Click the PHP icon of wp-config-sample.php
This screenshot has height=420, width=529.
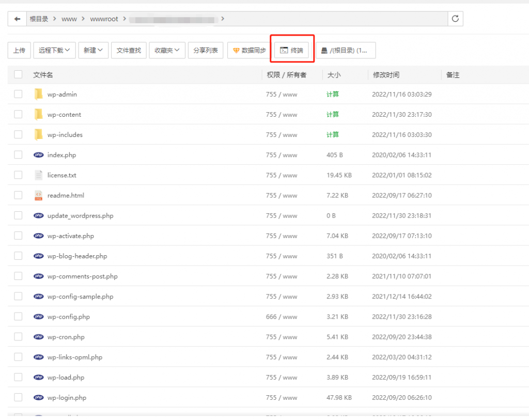(x=38, y=297)
